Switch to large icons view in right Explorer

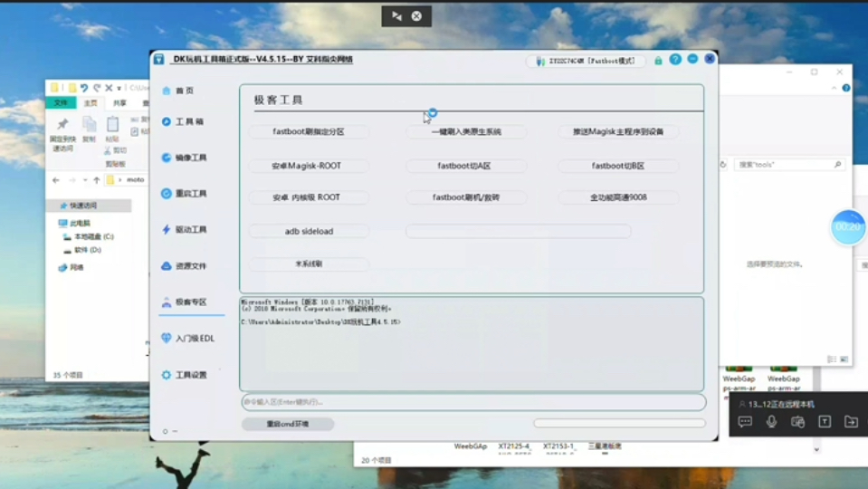[844, 360]
